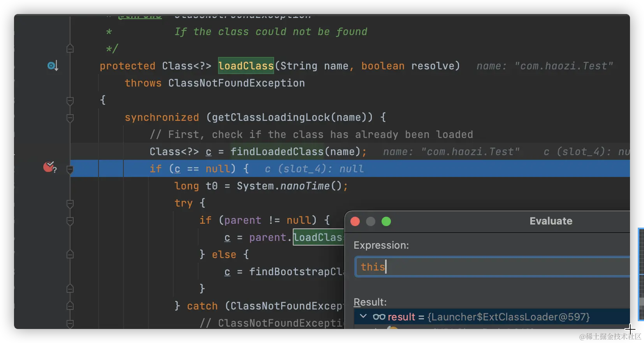Click the findLoadedClass call in the code

pos(277,152)
